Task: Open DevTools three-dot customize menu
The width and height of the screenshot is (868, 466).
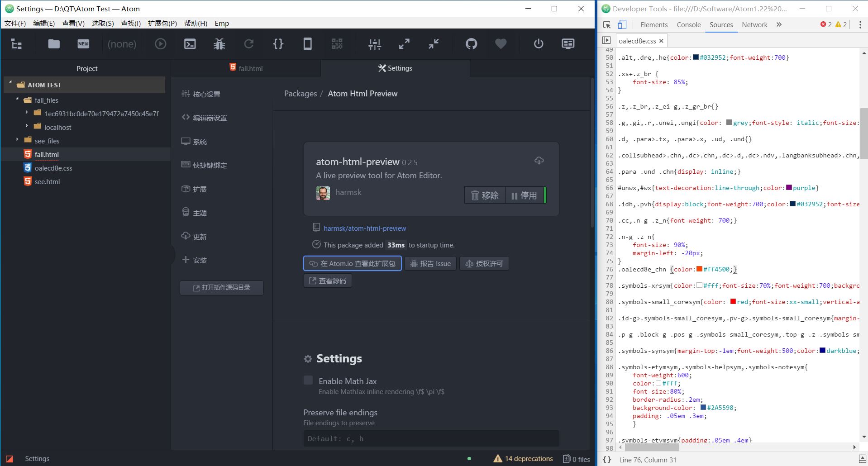Action: click(x=860, y=25)
